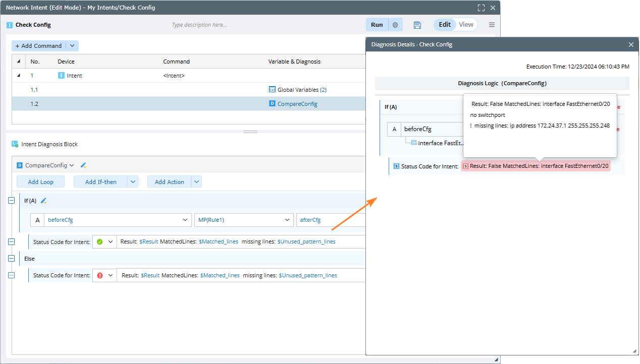
Task: Edit the If (A) condition pencil
Action: click(x=43, y=201)
